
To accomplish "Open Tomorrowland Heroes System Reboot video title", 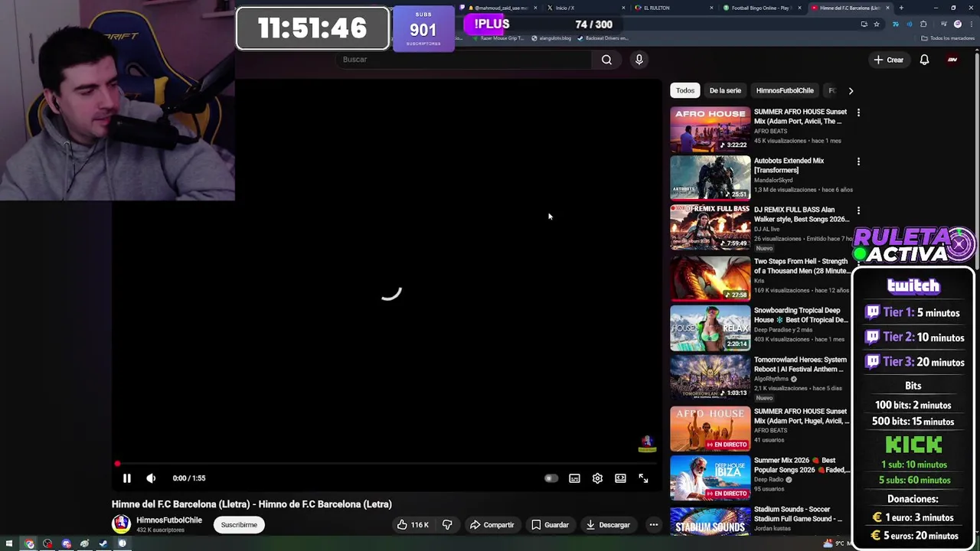I will (800, 364).
